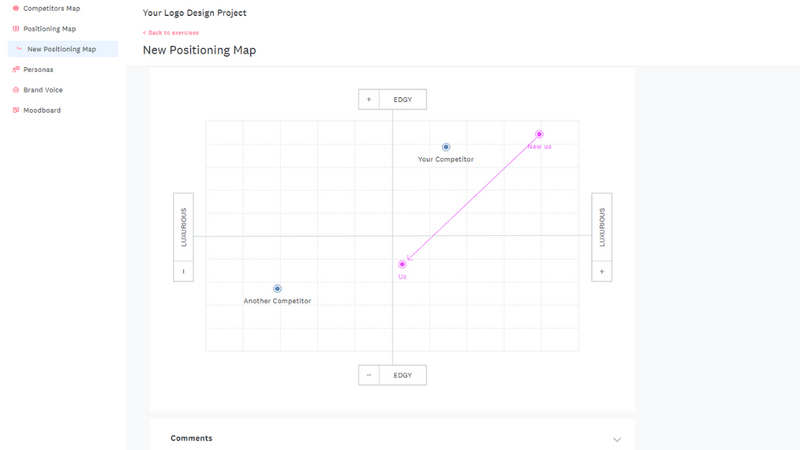Select the 'Another Competitor' blue dot
Image resolution: width=800 pixels, height=450 pixels.
pos(277,288)
